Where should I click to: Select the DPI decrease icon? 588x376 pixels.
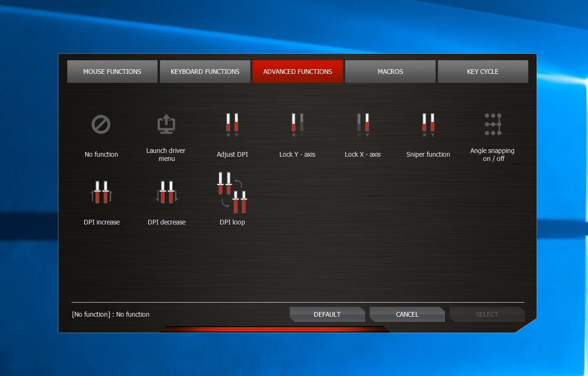167,192
